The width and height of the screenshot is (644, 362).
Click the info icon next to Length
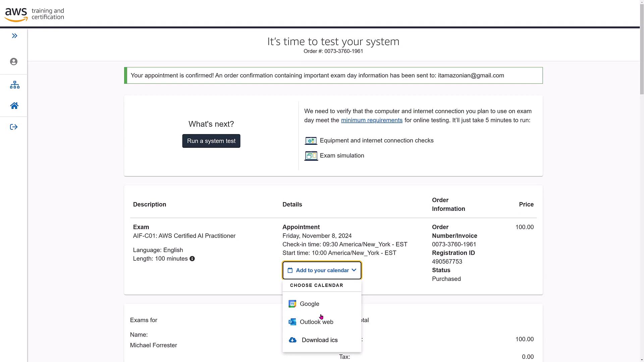192,259
